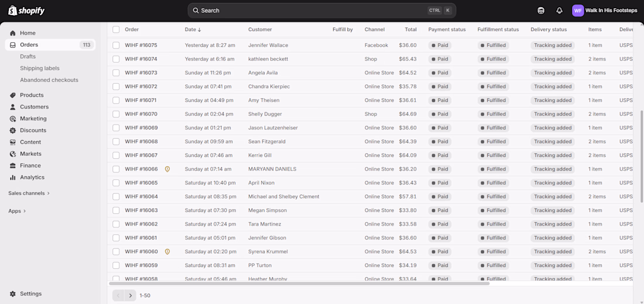Expand the Sales channels section
Screen dimensions: 644x304
tap(29, 193)
